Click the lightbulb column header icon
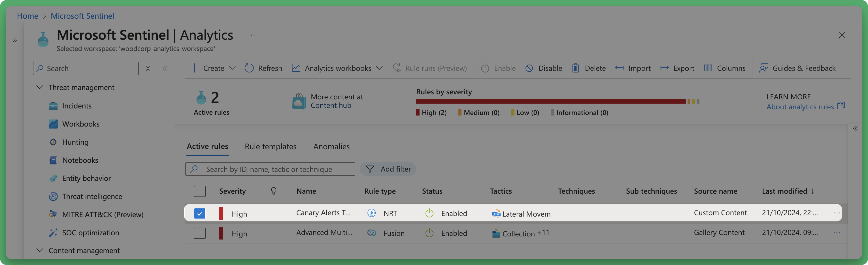Image resolution: width=868 pixels, height=265 pixels. click(274, 191)
